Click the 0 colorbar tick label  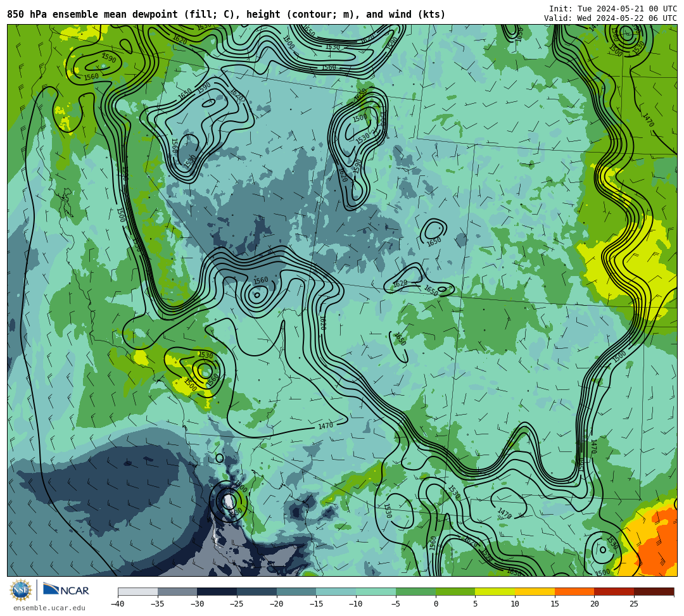[436, 604]
